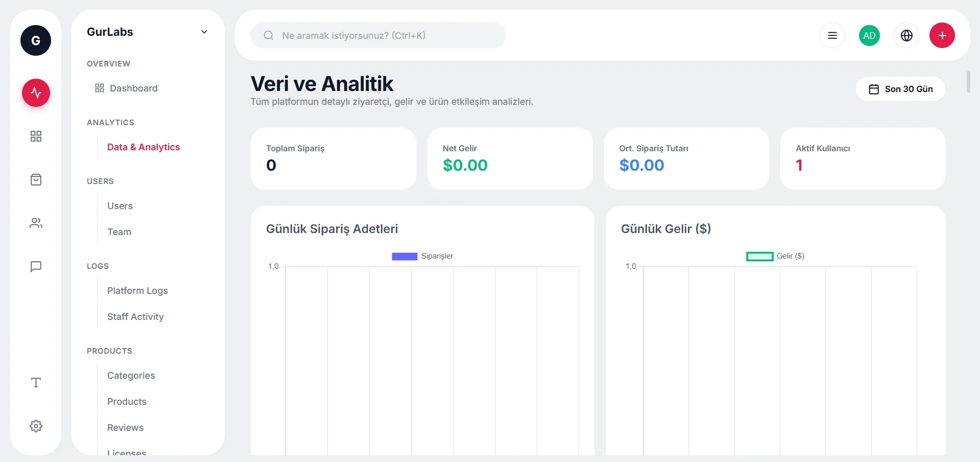Click the calendar icon in date filter

(874, 89)
